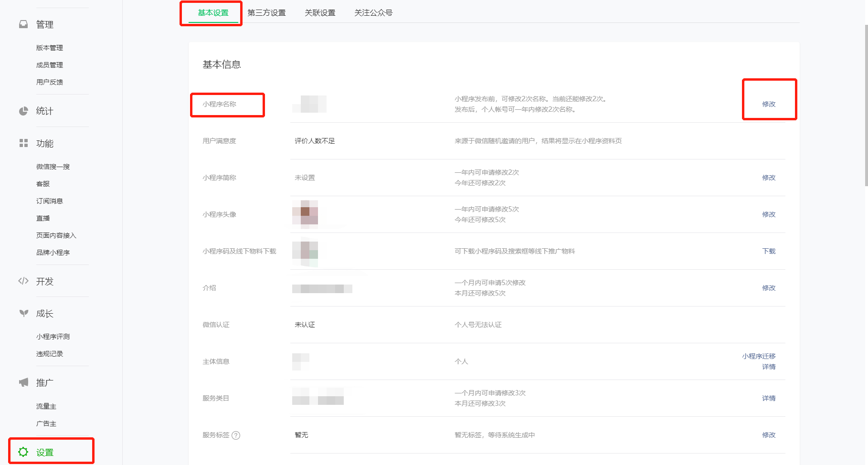The width and height of the screenshot is (868, 465).
Task: Click the 暂无标签,等待系统生成中 note
Action: 495,435
